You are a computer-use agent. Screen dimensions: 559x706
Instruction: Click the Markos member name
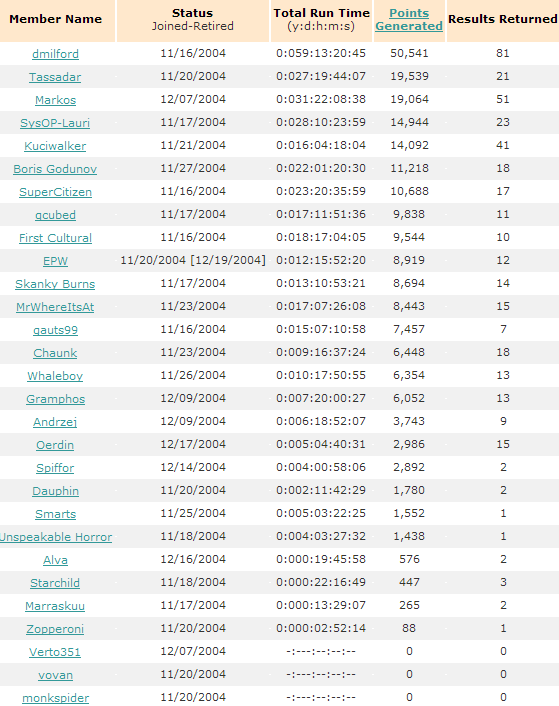[55, 100]
